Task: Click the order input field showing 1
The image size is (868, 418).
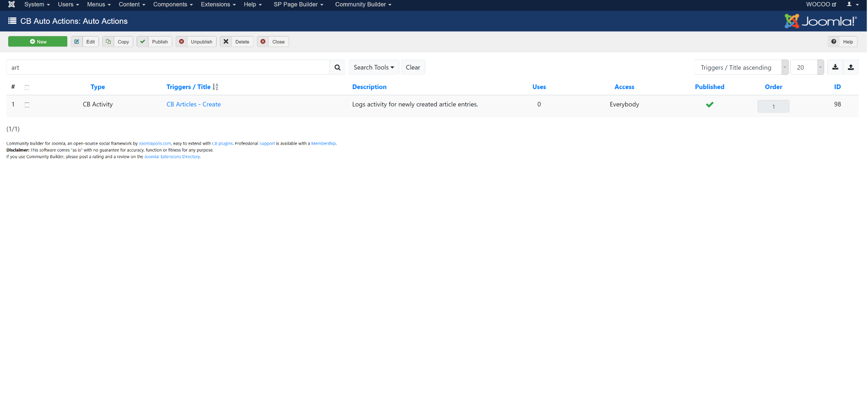Action: 773,106
